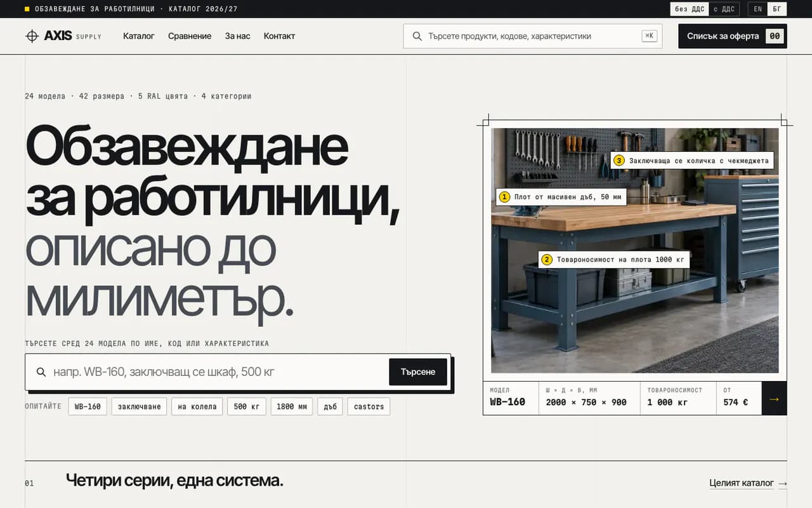Click the 2000 × 750 × 900 dimensions value
Viewport: 812px width, 508px height.
(586, 402)
